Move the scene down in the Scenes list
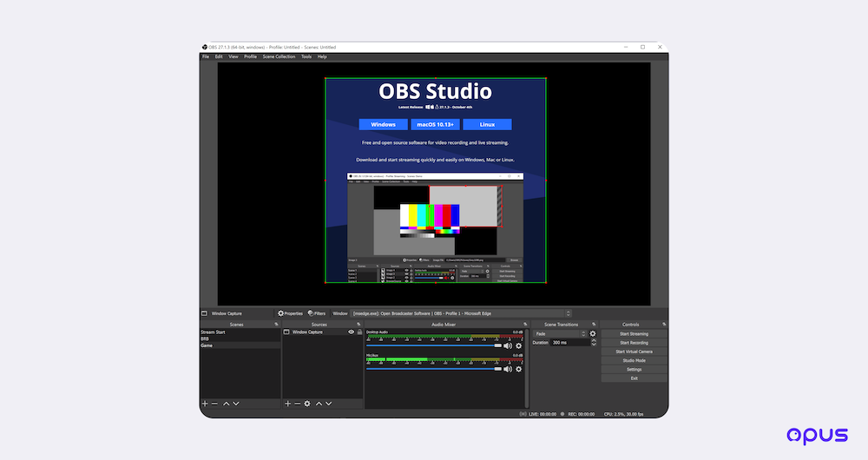The width and height of the screenshot is (868, 460). click(x=236, y=404)
